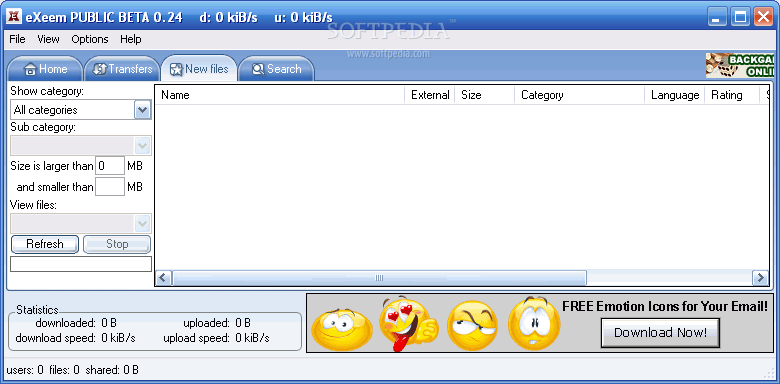Click the 'files: 0' status bar text
780x384 pixels.
point(65,370)
